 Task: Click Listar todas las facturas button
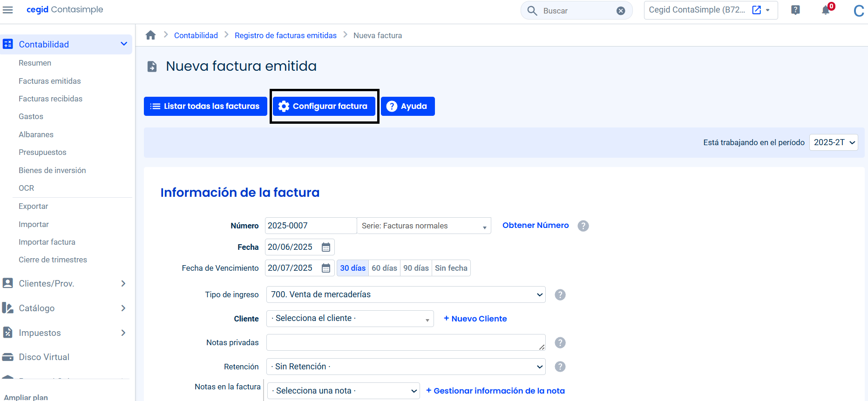pos(205,106)
